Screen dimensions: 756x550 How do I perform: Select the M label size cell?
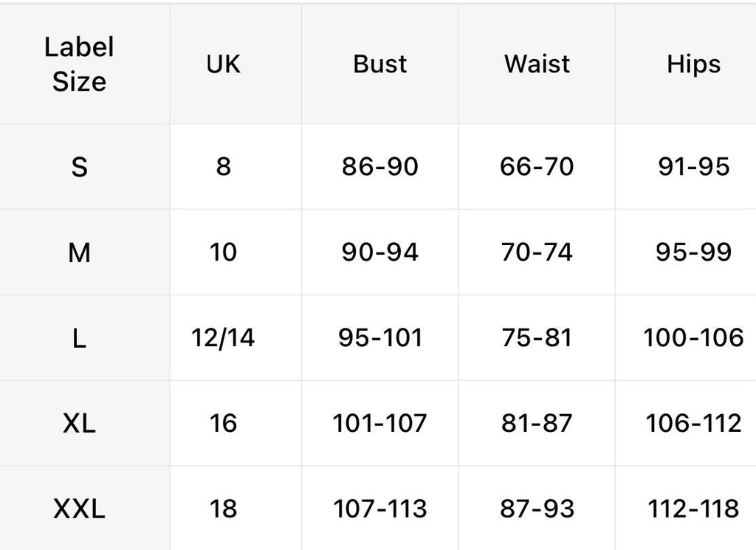79,252
